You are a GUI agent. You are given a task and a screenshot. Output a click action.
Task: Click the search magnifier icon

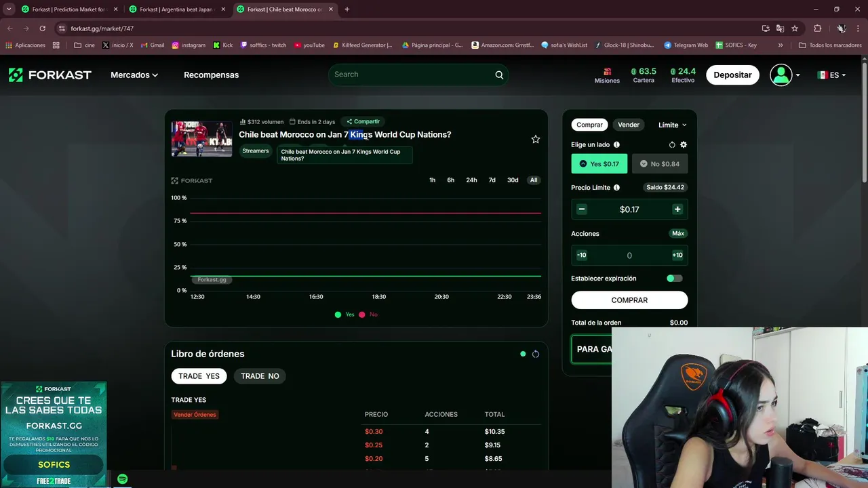point(499,75)
